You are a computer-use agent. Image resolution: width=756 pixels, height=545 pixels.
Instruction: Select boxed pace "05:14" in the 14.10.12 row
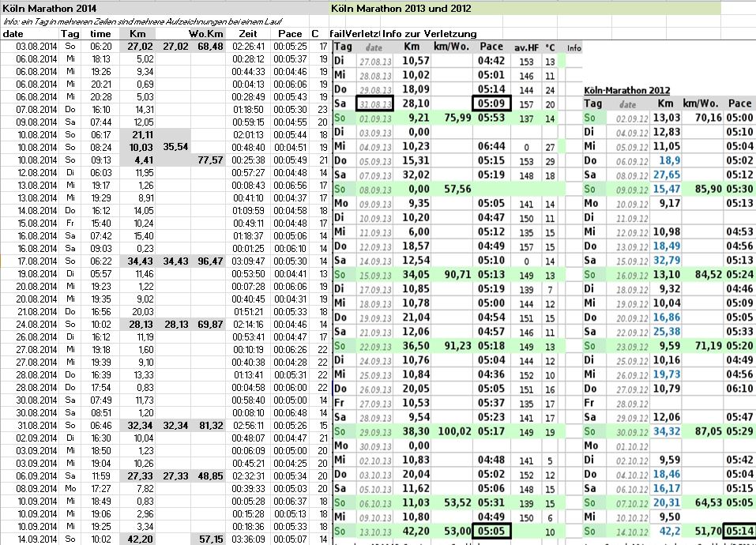coord(739,531)
